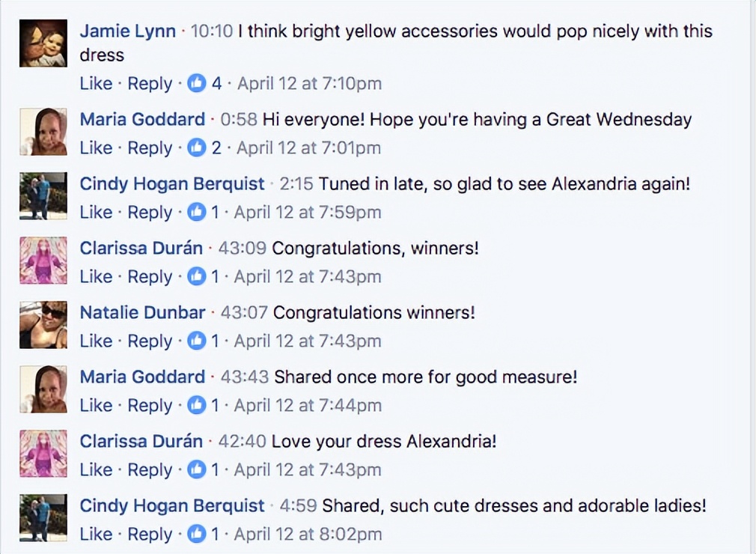This screenshot has height=554, width=756.
Task: Click the like-count icon on Maria Goddard's Wednesday comment
Action: tap(196, 147)
